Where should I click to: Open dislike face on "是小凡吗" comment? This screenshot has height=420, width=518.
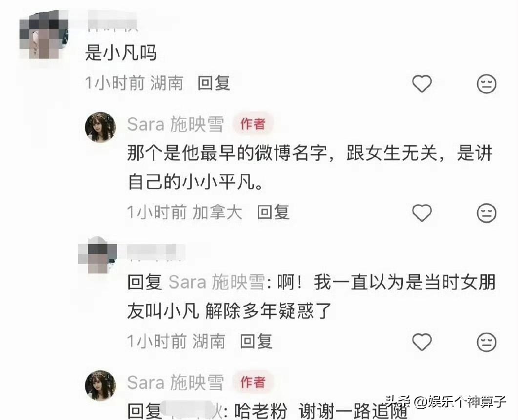coord(487,84)
